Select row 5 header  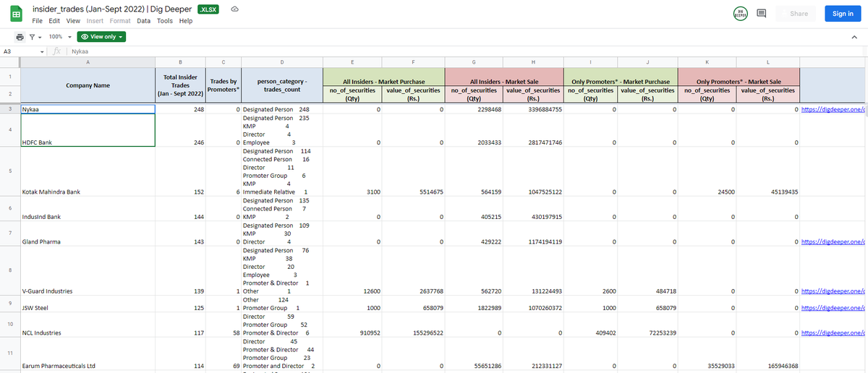[9, 171]
